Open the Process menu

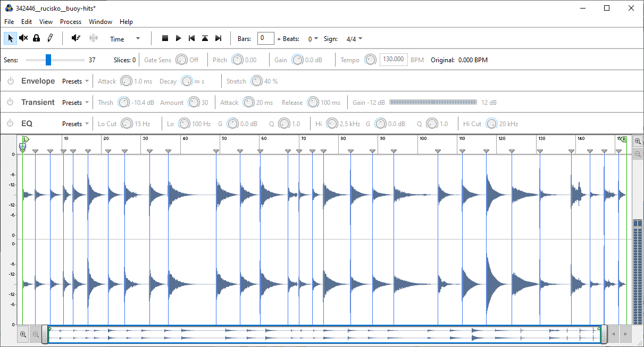coord(71,22)
